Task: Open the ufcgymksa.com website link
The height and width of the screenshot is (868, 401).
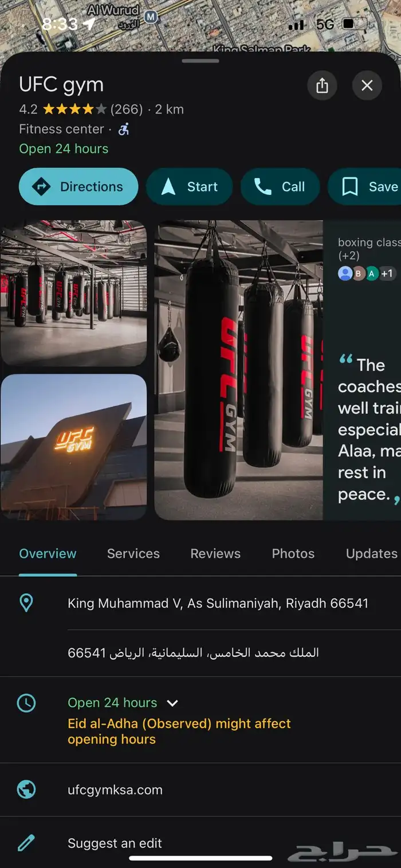Action: click(115, 789)
